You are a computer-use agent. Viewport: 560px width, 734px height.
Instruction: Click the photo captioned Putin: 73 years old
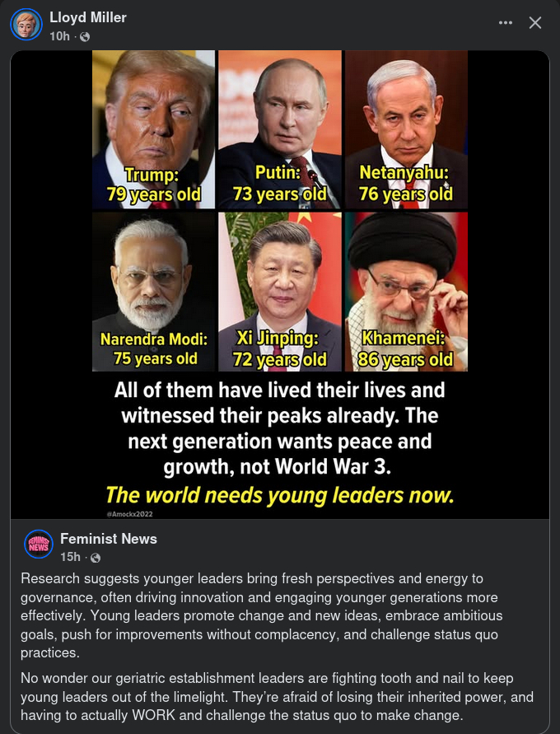[x=280, y=129]
